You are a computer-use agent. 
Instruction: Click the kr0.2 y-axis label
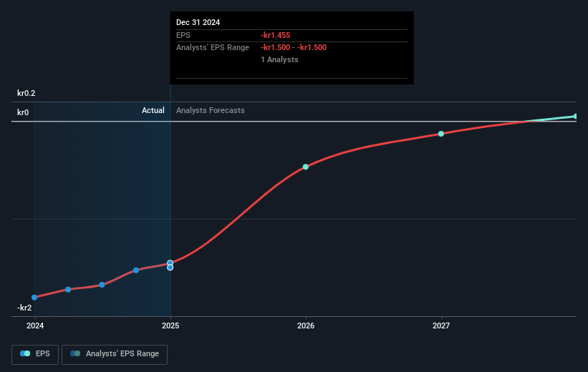coord(26,93)
